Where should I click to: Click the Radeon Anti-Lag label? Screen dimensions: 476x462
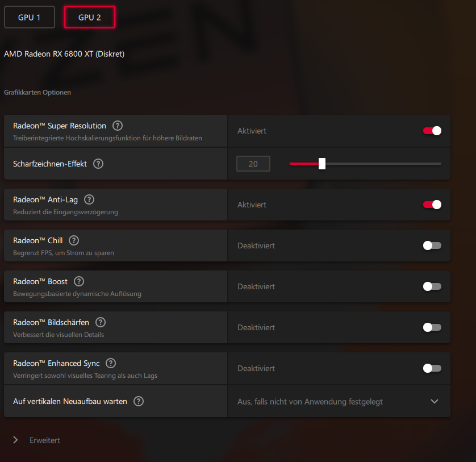tap(45, 199)
